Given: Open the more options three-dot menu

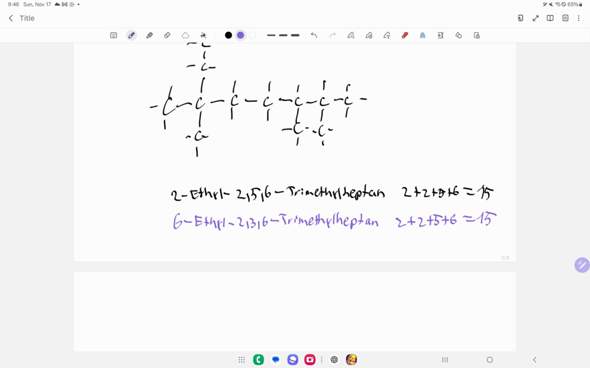Looking at the screenshot, I should coord(578,18).
